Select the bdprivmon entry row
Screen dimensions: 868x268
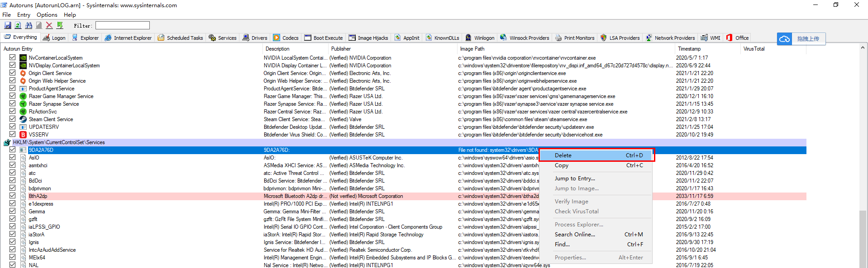[404, 188]
